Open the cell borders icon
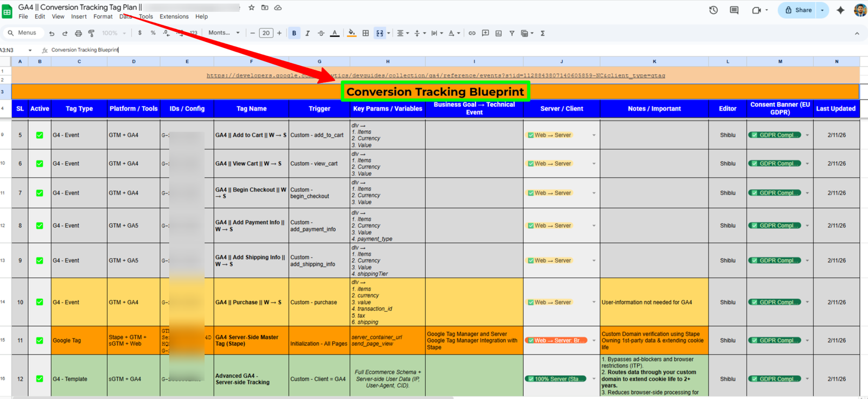Image resolution: width=868 pixels, height=399 pixels. pyautogui.click(x=366, y=33)
